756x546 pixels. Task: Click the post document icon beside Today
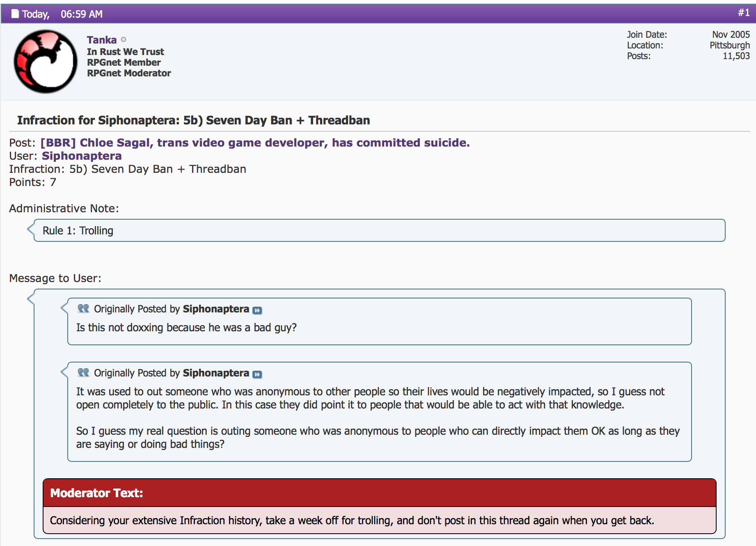[x=15, y=14]
